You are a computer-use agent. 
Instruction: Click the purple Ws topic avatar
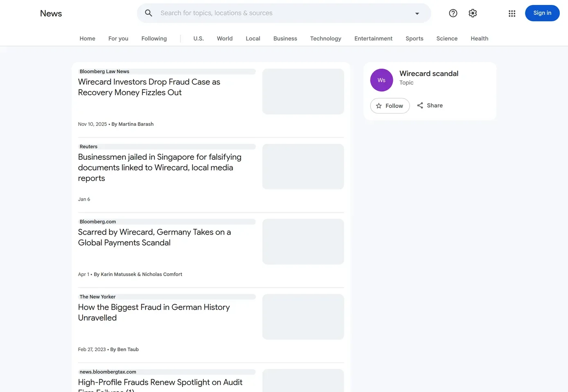381,80
